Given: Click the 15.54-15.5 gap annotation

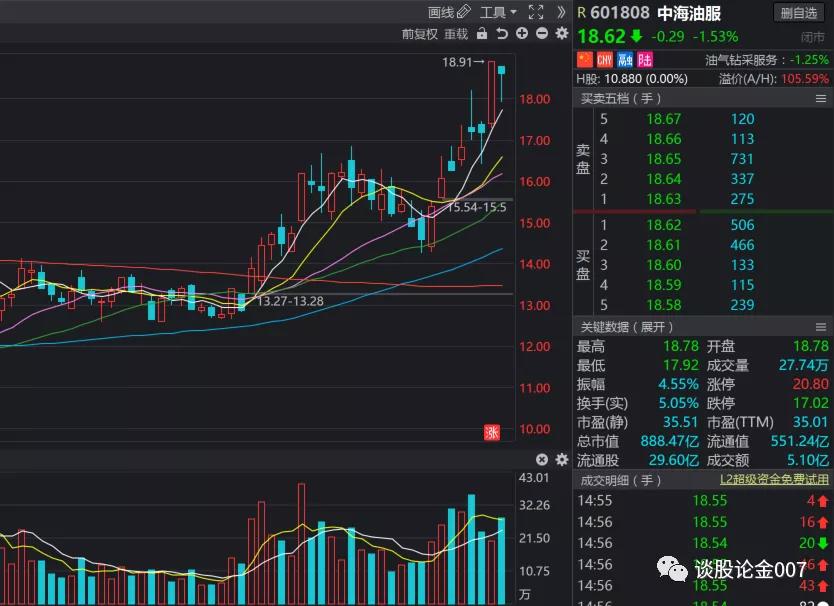Looking at the screenshot, I should tap(476, 207).
